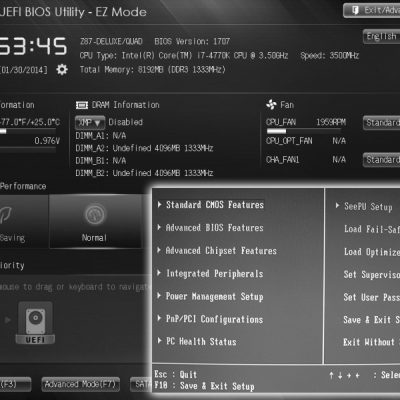
Task: Click the DIMM_A1: N/A entry
Action: [x=101, y=136]
